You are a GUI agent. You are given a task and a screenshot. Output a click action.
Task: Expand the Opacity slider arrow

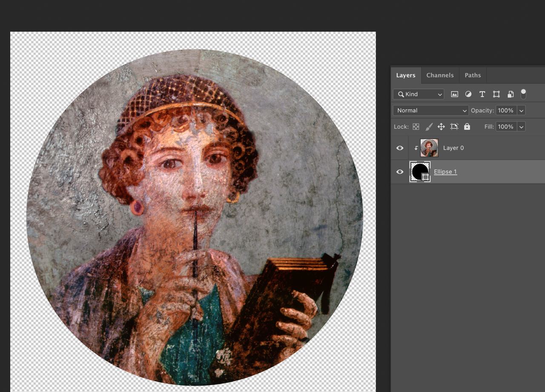(x=521, y=110)
